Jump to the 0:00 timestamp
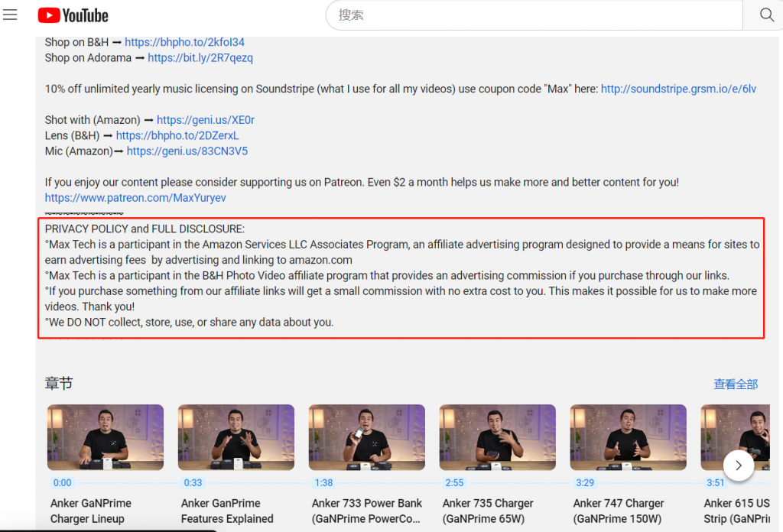 click(63, 483)
